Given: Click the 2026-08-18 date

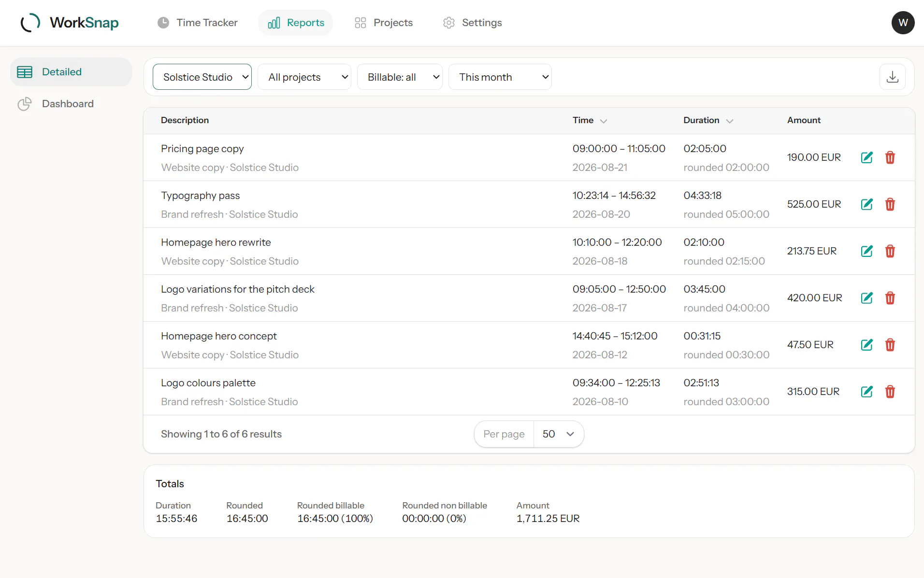Looking at the screenshot, I should pos(600,261).
